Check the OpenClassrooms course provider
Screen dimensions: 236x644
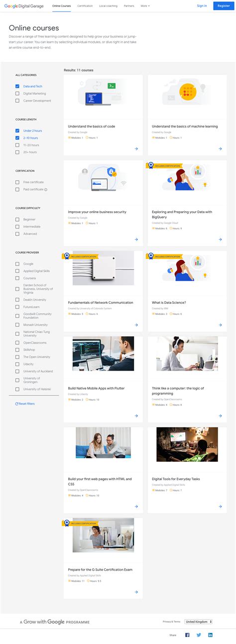tap(17, 343)
